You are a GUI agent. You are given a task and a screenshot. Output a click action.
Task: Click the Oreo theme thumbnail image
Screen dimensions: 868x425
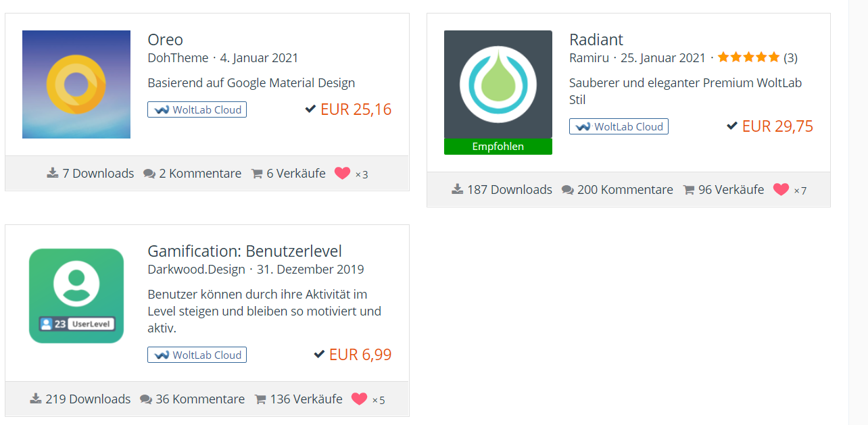76,84
